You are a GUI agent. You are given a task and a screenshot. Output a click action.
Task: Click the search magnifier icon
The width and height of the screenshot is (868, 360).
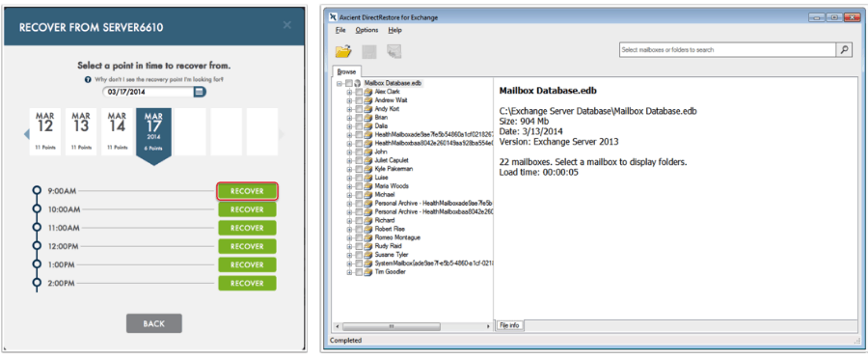(843, 49)
